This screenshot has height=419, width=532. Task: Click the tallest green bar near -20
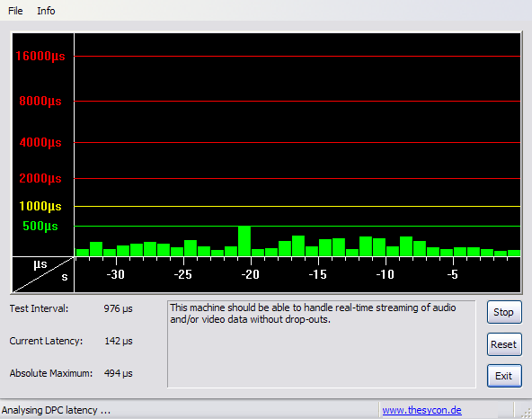244,241
